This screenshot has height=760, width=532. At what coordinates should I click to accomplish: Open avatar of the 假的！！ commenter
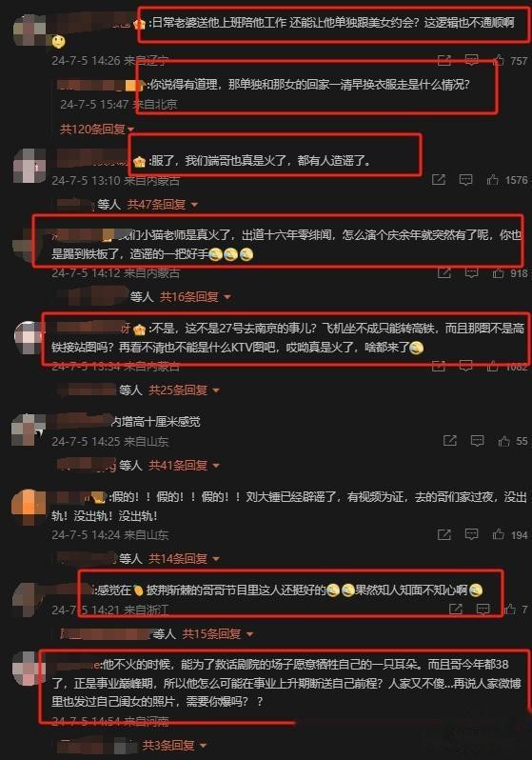click(x=29, y=507)
